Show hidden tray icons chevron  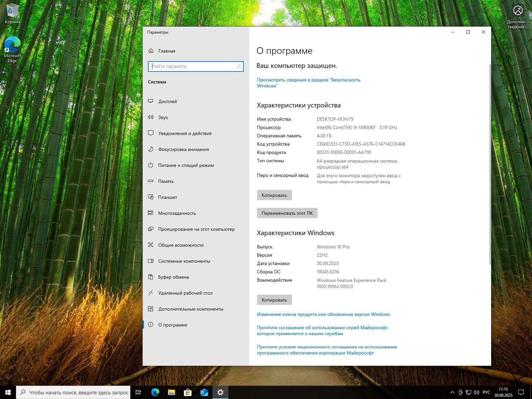pos(453,392)
